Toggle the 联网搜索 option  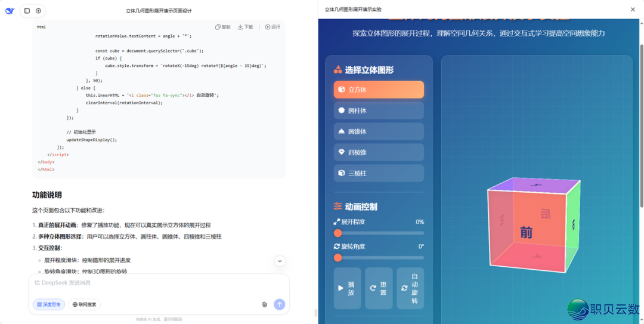pos(85,305)
